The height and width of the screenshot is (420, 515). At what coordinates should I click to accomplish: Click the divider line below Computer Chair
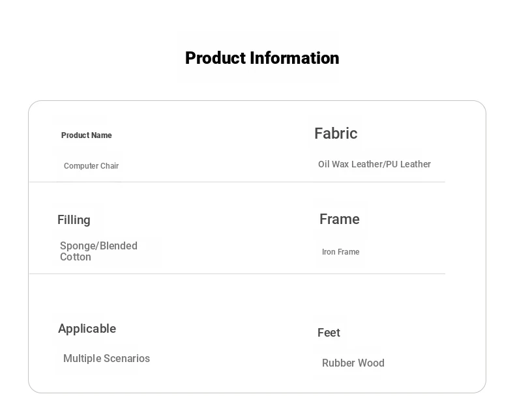(x=237, y=182)
